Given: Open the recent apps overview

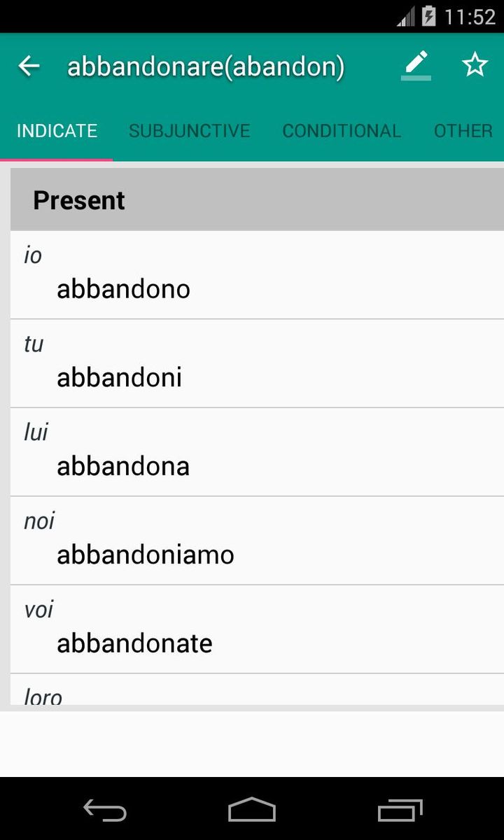Looking at the screenshot, I should (400, 810).
